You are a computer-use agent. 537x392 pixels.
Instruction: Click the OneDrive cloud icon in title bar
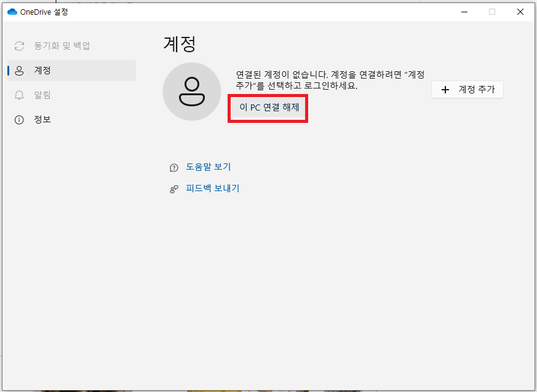pyautogui.click(x=14, y=11)
